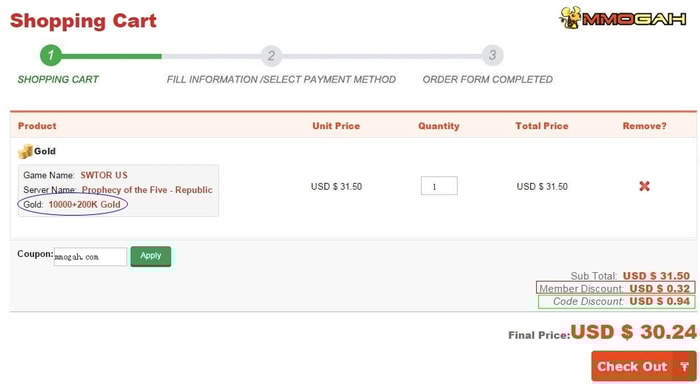Remove Gold item with red X

(x=644, y=186)
